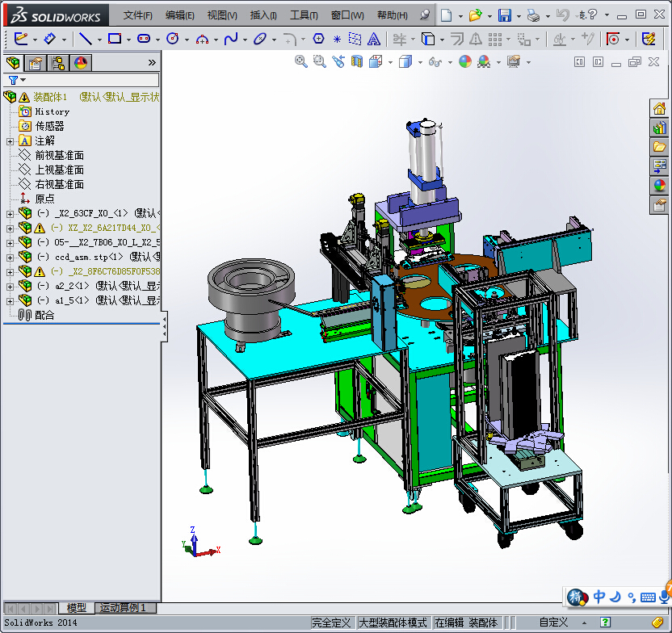The image size is (672, 633).
Task: Open the Line tool dropdown arrow
Action: pos(99,40)
